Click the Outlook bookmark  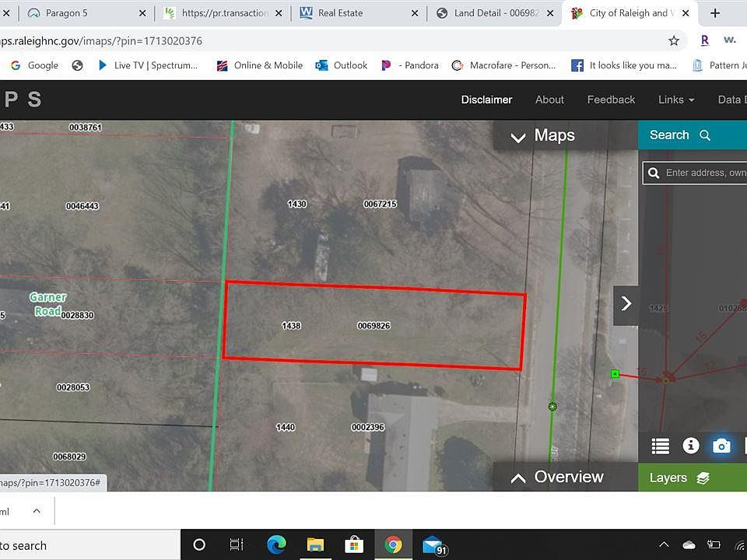342,65
